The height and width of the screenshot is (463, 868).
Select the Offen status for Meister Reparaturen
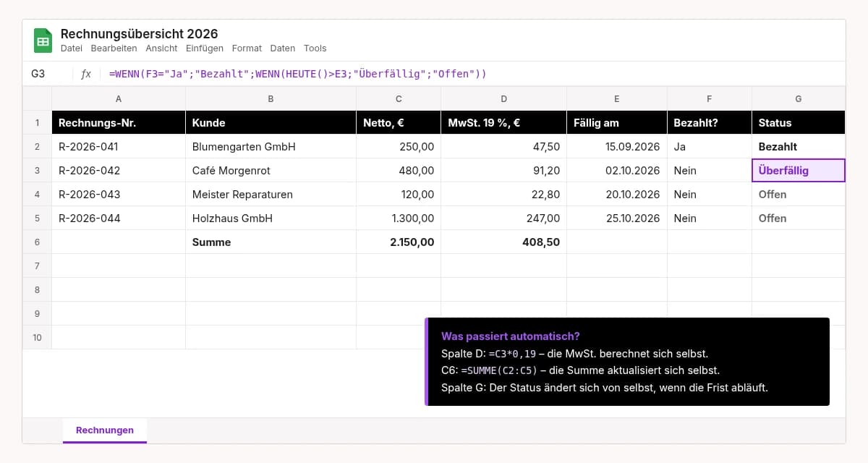point(799,195)
